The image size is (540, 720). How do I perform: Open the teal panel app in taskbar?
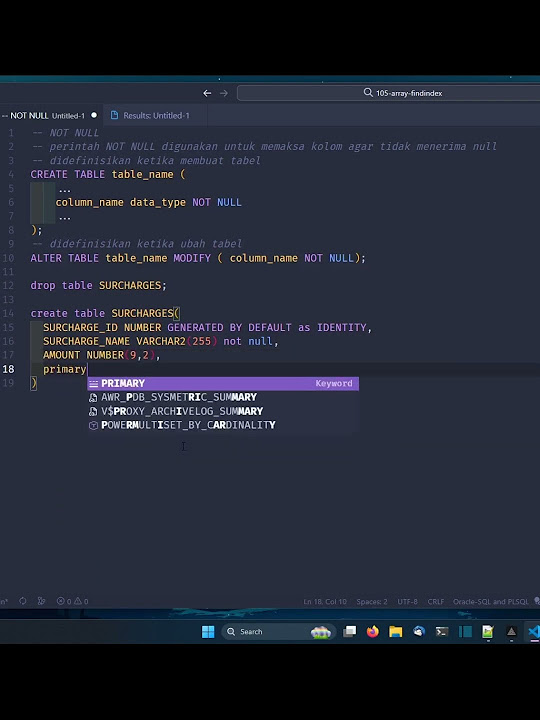click(x=465, y=632)
